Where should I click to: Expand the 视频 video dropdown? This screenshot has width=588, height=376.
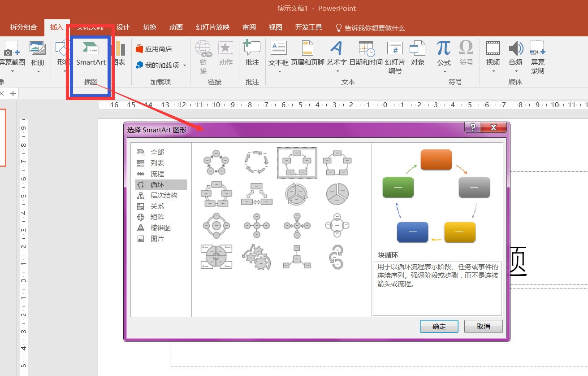tap(493, 71)
